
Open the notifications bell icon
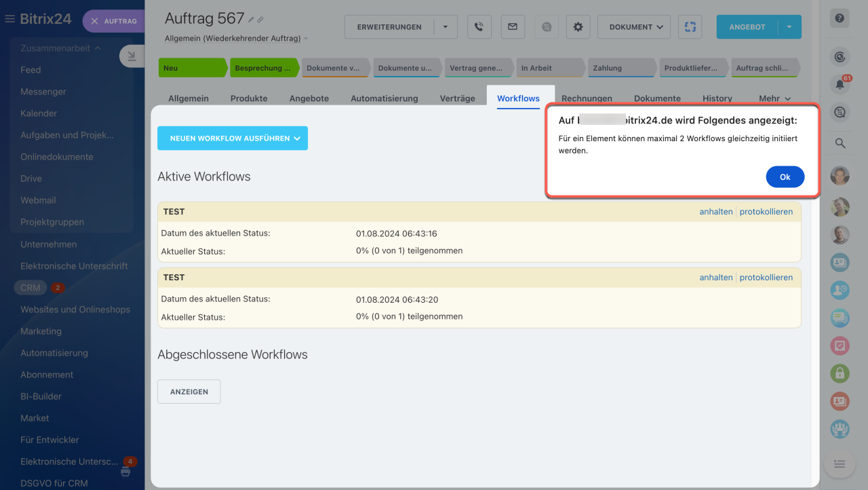click(840, 85)
